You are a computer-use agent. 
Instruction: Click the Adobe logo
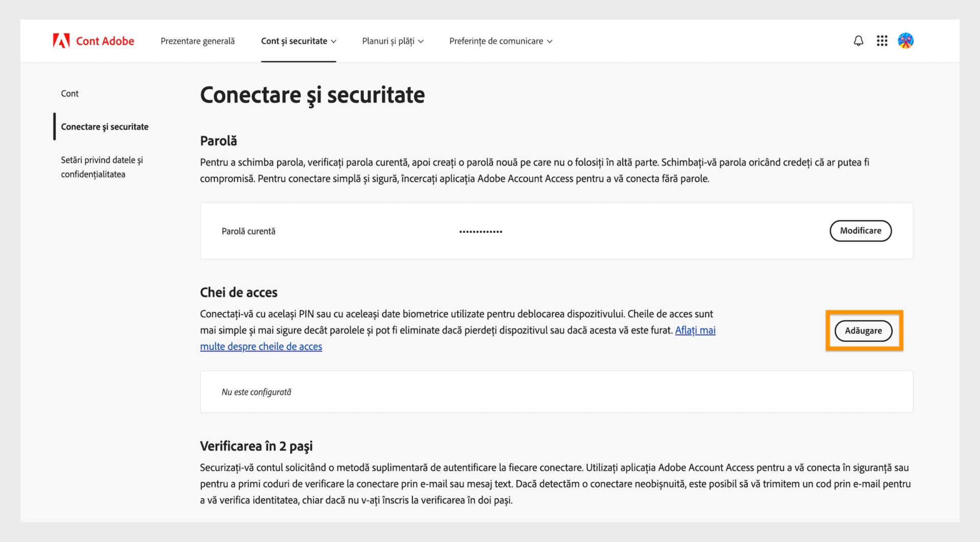[61, 40]
